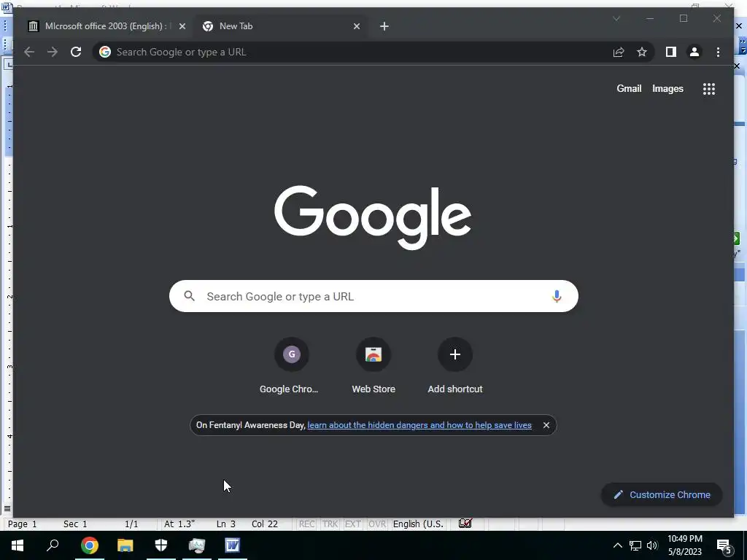Add a new shortcut tile
The height and width of the screenshot is (560, 747).
455,366
